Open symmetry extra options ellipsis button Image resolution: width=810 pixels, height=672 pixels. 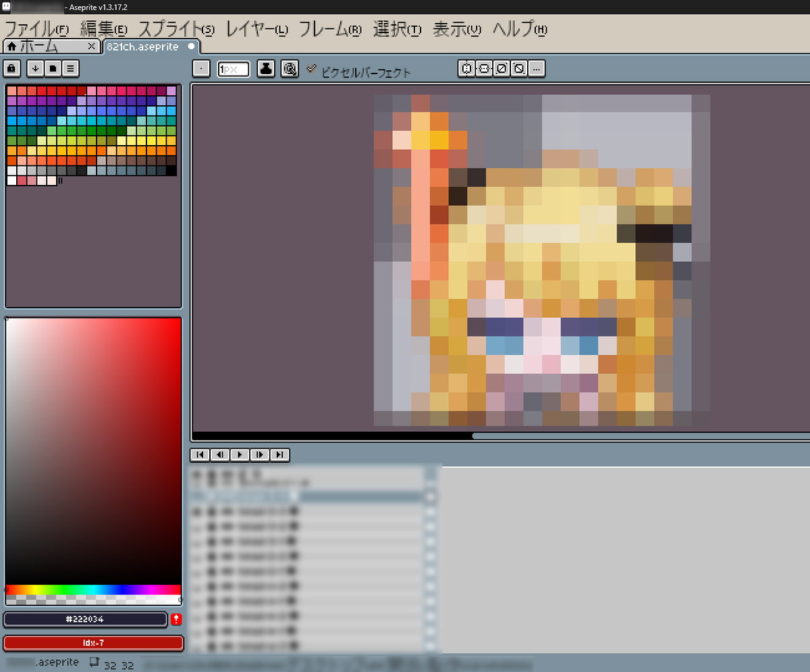[x=536, y=69]
